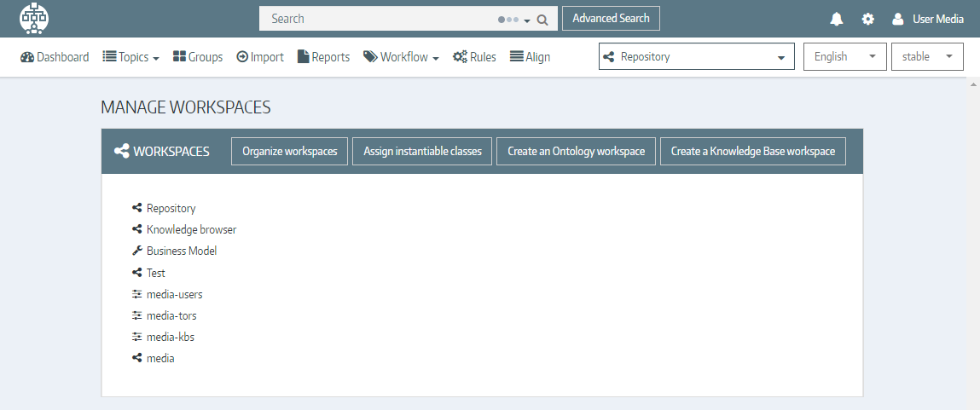The image size is (980, 410).
Task: Open notifications bell icon
Action: click(837, 19)
